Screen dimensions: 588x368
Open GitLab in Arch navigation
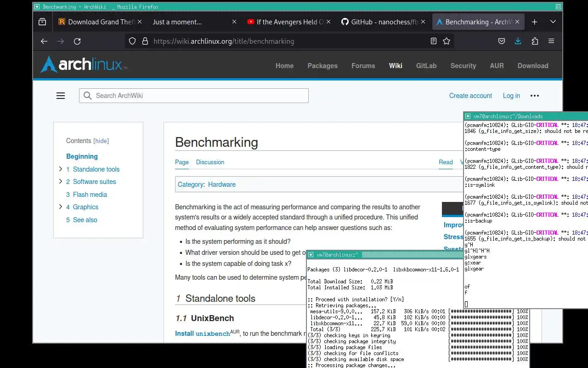click(426, 66)
